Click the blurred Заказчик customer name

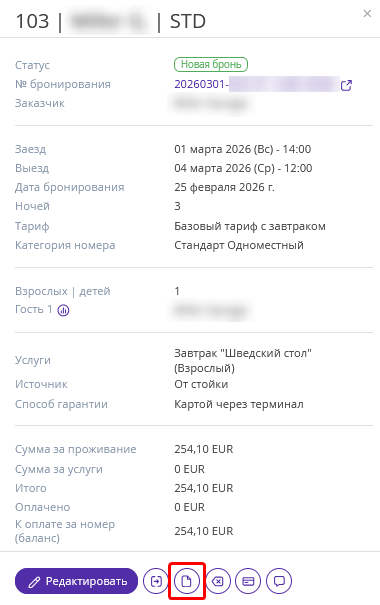[x=211, y=103]
